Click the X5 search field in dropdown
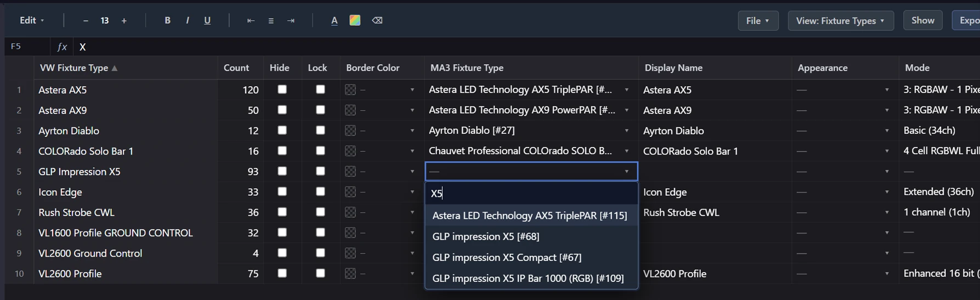980x300 pixels. (531, 193)
